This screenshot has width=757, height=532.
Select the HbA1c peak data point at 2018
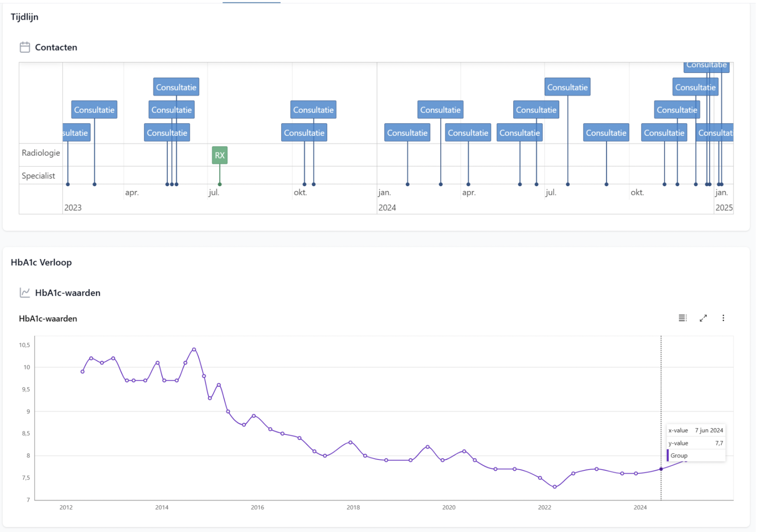pyautogui.click(x=351, y=442)
